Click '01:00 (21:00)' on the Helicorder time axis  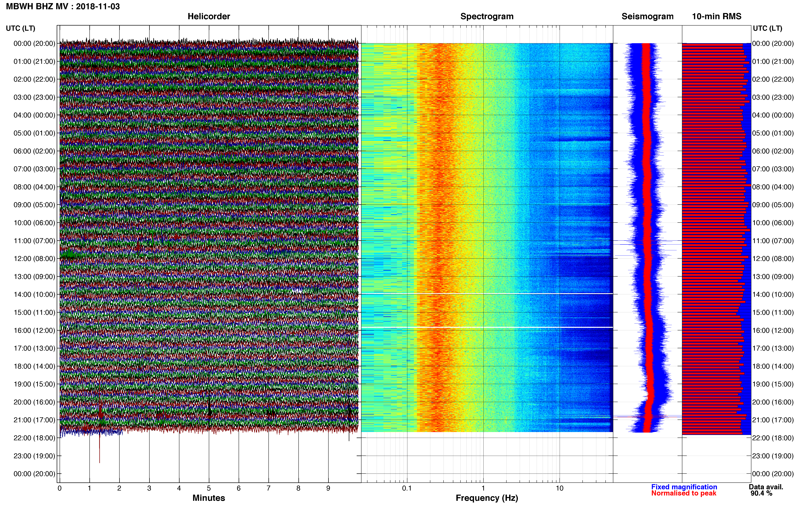34,62
